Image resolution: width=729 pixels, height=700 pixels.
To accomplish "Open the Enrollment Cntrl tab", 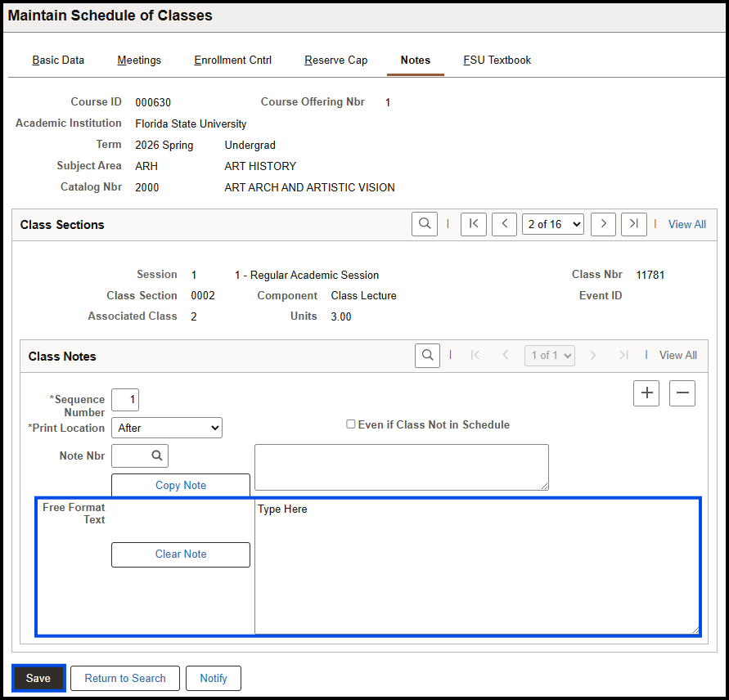I will [x=232, y=60].
